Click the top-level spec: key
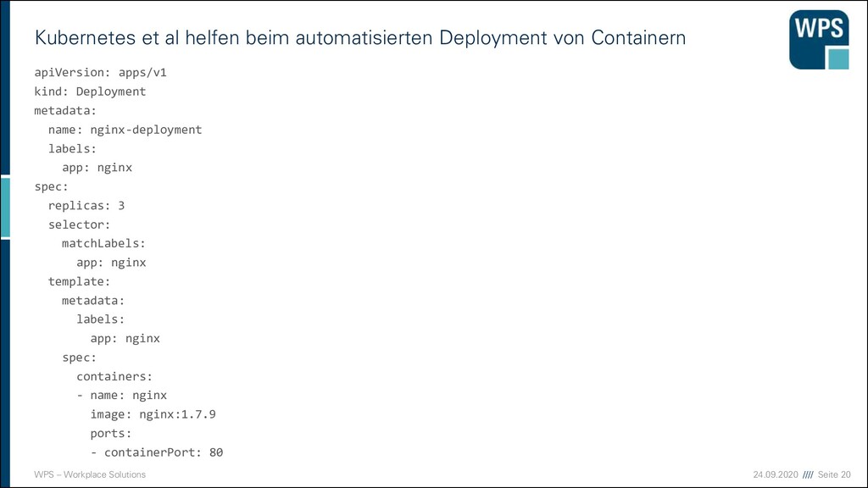Image resolution: width=868 pixels, height=488 pixels. (51, 187)
